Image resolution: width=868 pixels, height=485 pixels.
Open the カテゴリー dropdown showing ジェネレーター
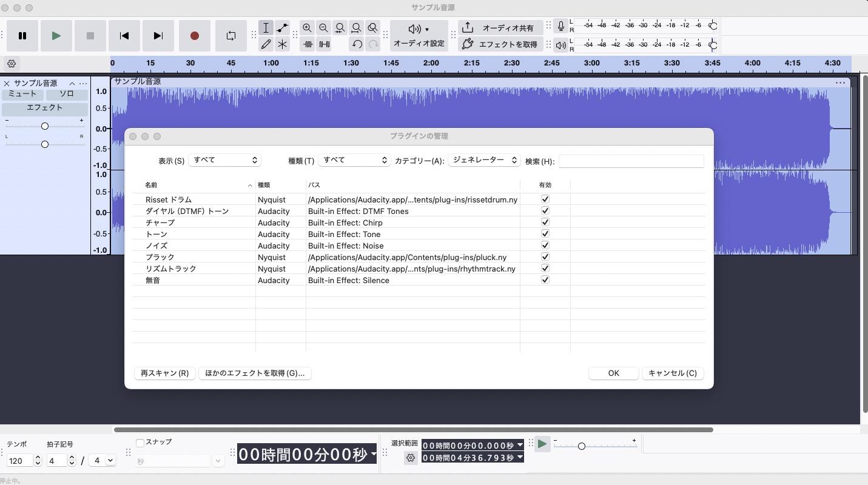point(484,160)
